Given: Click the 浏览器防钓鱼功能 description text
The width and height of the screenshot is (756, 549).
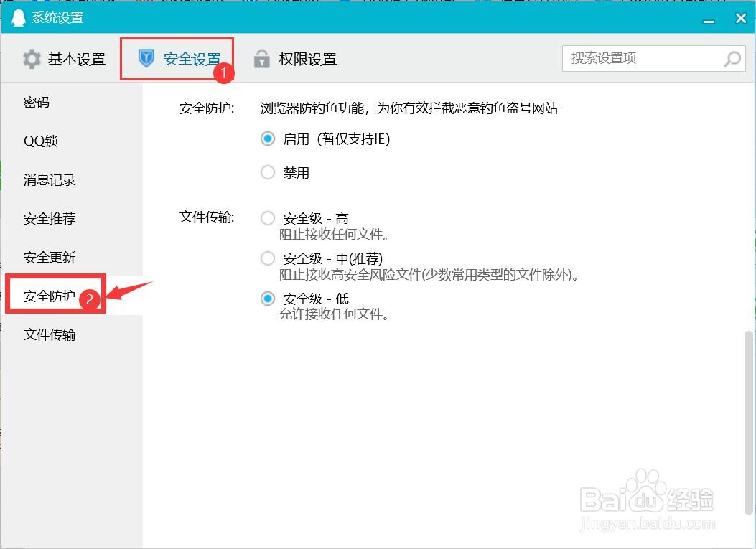Looking at the screenshot, I should [409, 108].
